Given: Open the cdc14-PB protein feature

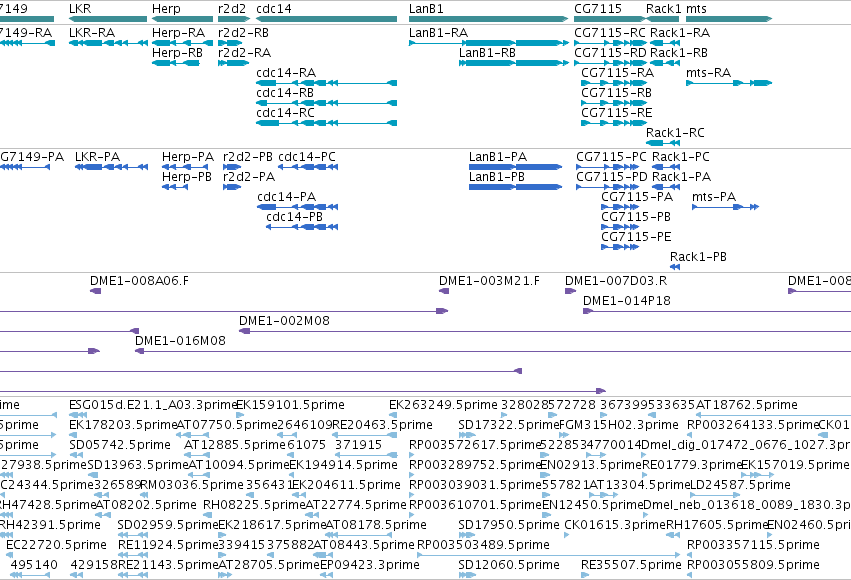Looking at the screenshot, I should [302, 227].
